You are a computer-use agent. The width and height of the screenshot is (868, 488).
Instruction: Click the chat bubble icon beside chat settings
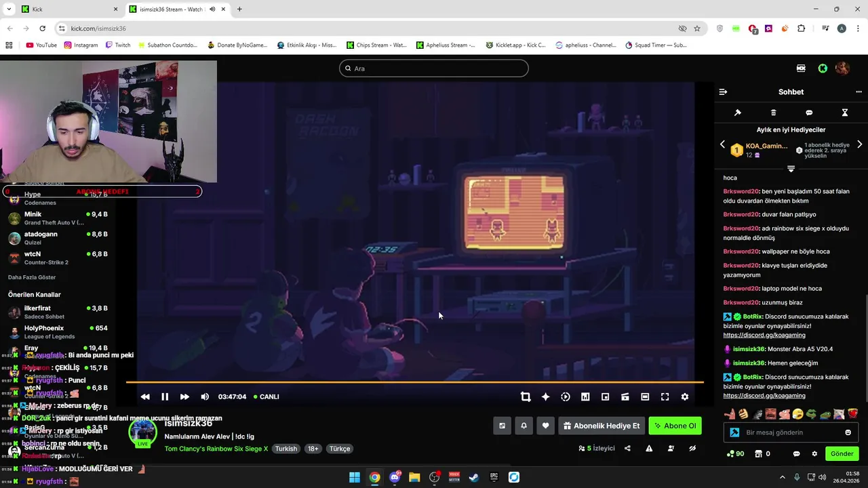point(796,454)
